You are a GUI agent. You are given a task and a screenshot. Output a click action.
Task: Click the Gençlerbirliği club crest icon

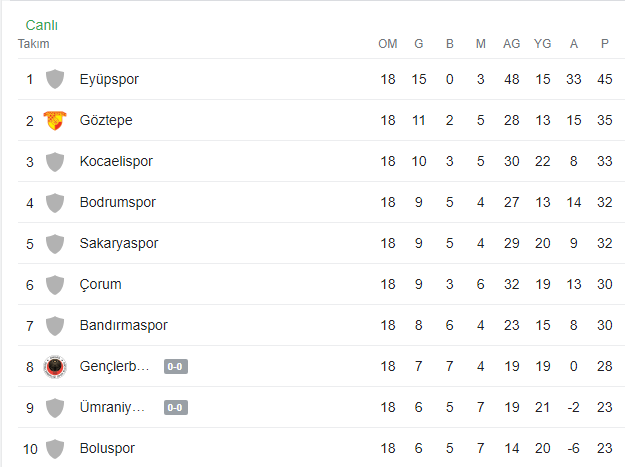click(55, 367)
